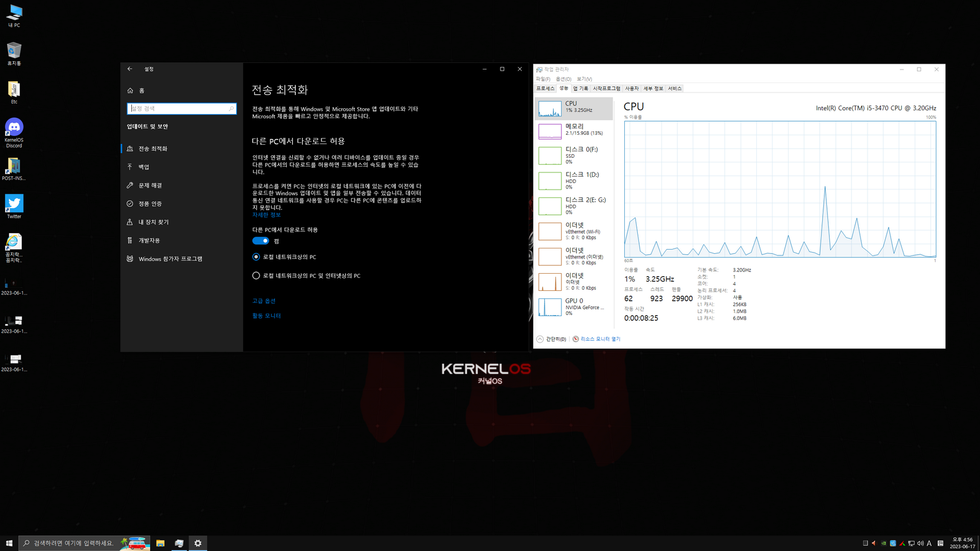Open 정품 인증 (Activation) in the Settings sidebar

click(x=181, y=204)
